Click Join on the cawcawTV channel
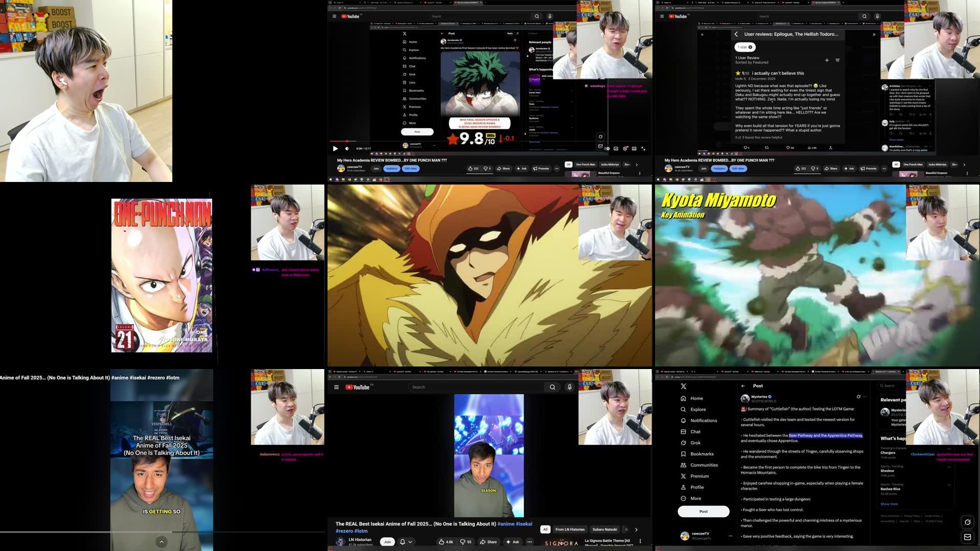980x551 pixels. pyautogui.click(x=377, y=169)
